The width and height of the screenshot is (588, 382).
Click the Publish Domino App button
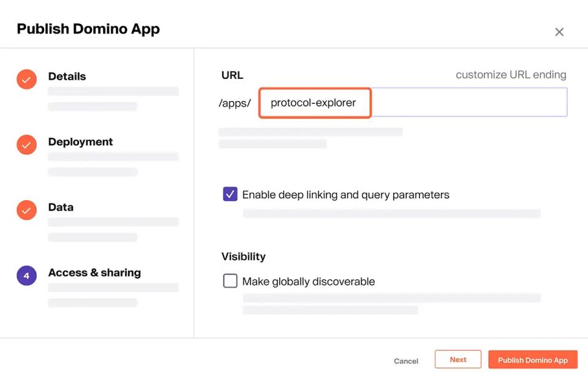[532, 359]
